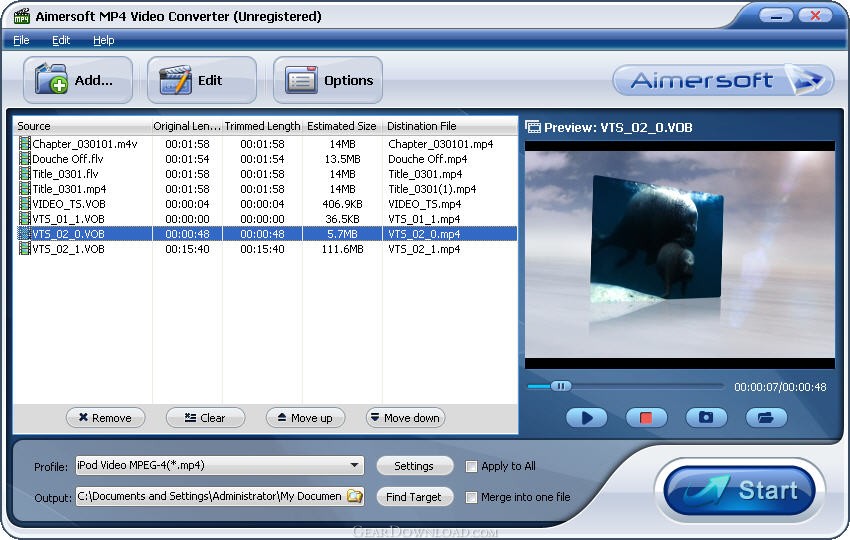This screenshot has width=850, height=540.
Task: Click file icon of VTS_02_0.VOB
Action: point(24,234)
